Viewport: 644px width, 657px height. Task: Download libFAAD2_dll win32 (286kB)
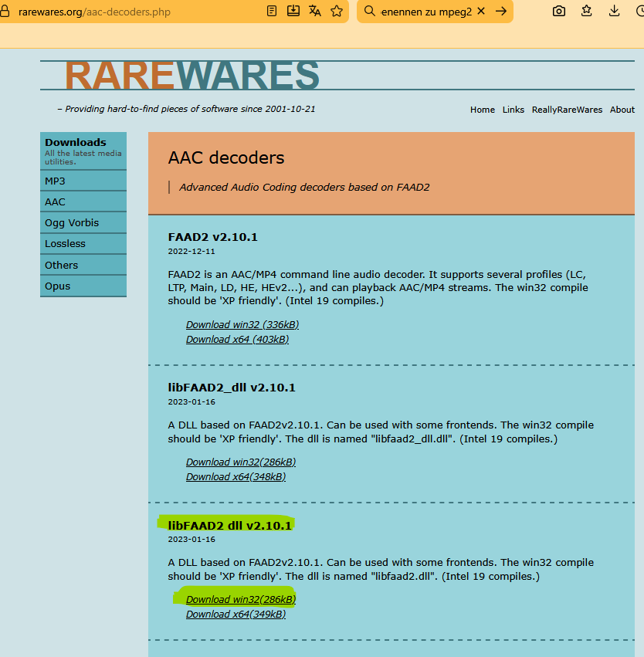[241, 462]
